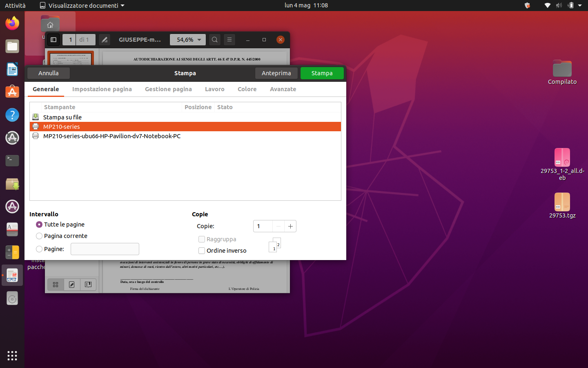
Task: Open Calculator from the dock
Action: click(x=12, y=252)
